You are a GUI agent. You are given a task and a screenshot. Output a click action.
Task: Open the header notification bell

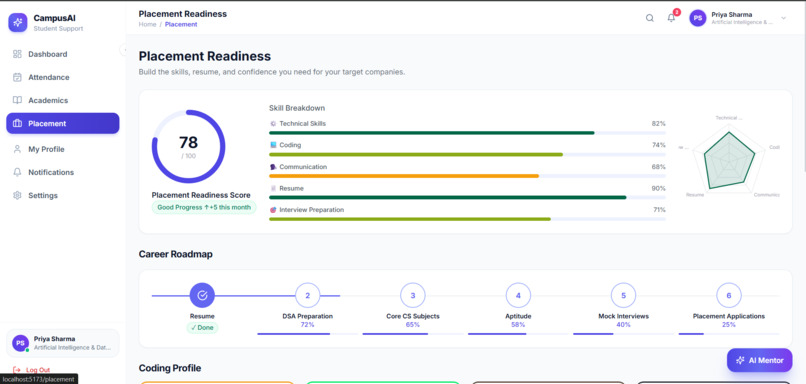pyautogui.click(x=671, y=18)
